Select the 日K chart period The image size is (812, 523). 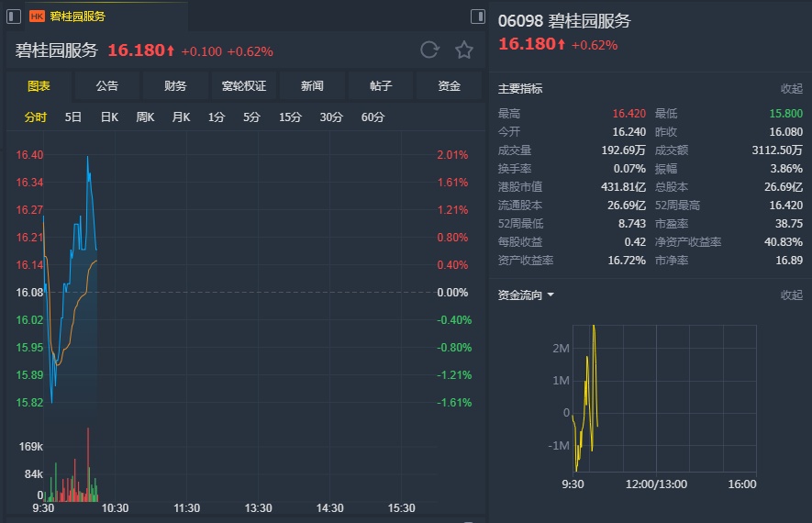point(109,117)
